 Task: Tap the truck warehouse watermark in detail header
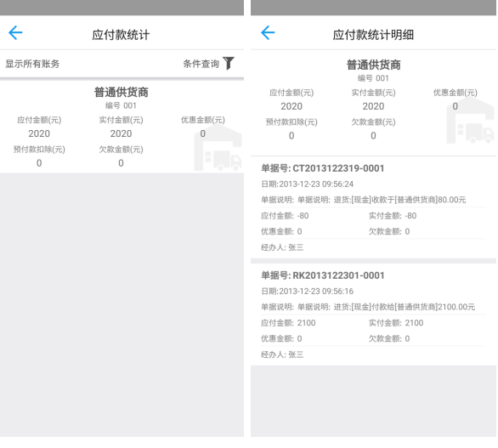click(470, 121)
